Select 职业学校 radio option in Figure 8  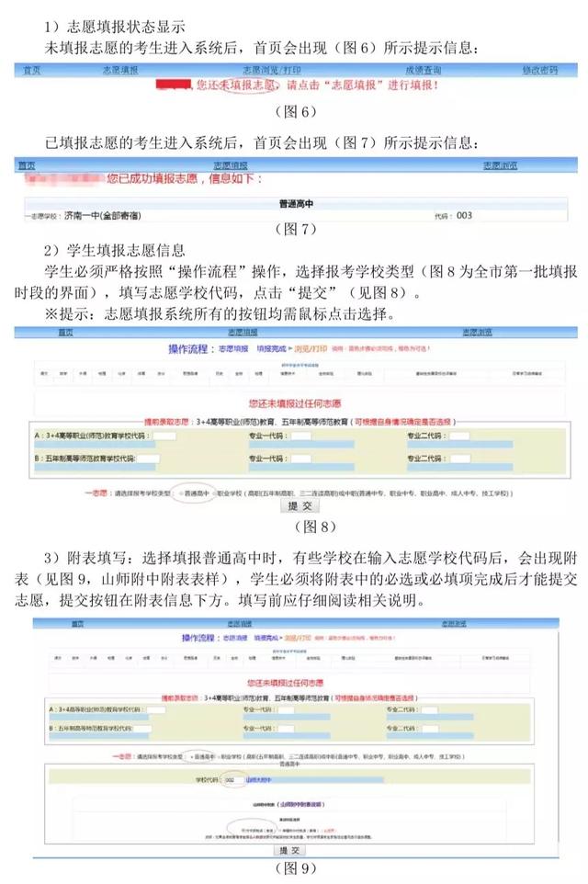click(x=214, y=493)
